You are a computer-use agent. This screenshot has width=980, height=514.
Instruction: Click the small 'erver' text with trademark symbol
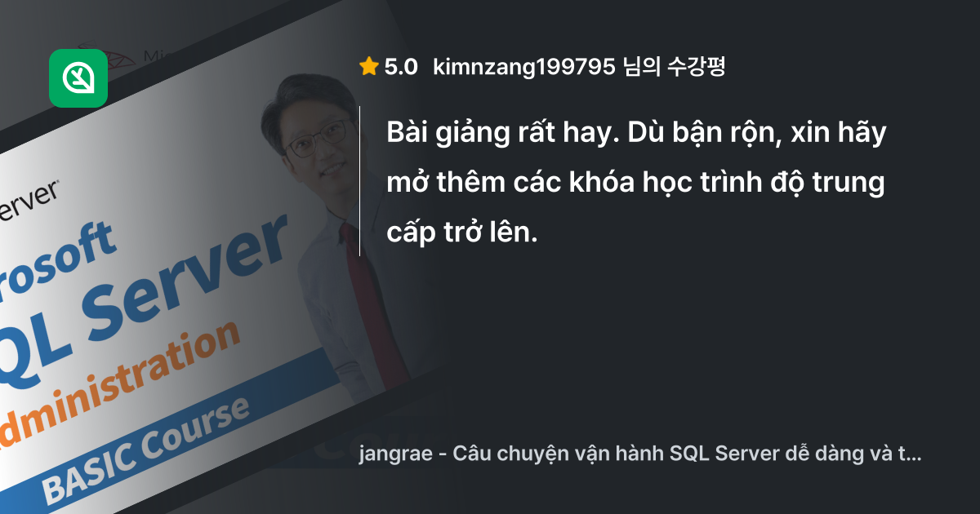(x=29, y=198)
